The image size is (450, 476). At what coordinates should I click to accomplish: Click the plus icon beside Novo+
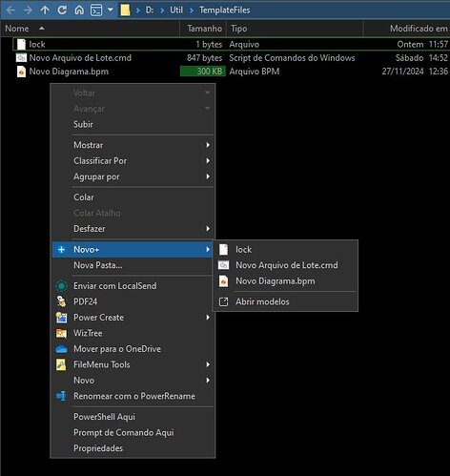click(61, 250)
